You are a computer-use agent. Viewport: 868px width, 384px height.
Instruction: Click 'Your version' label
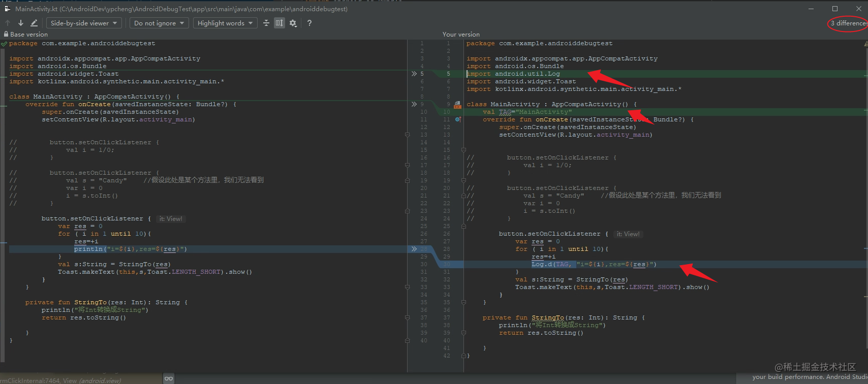(461, 34)
